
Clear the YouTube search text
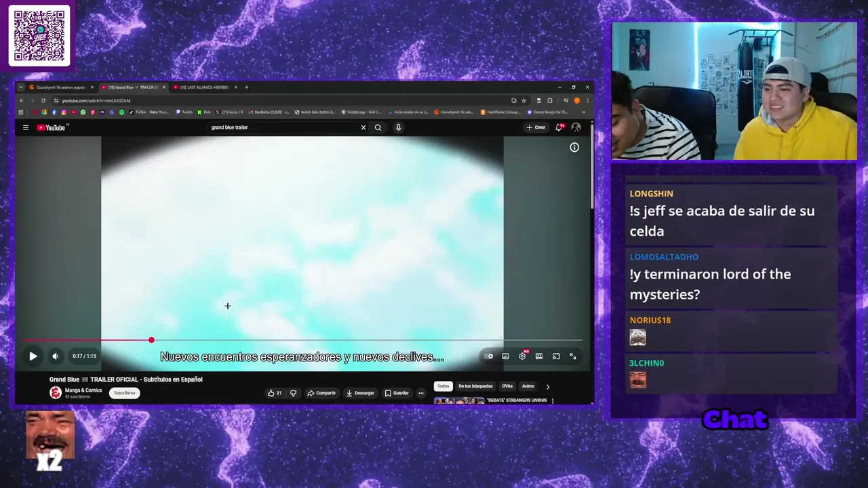[363, 127]
